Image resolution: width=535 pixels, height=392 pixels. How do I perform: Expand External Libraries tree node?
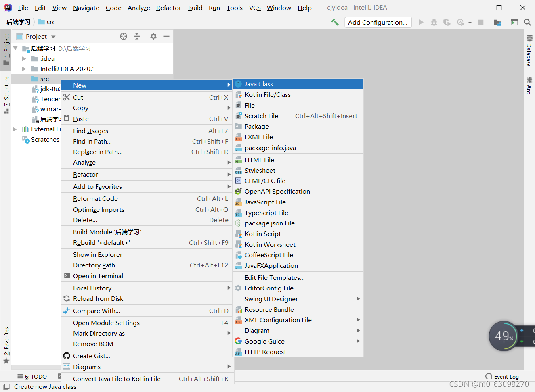(15, 129)
